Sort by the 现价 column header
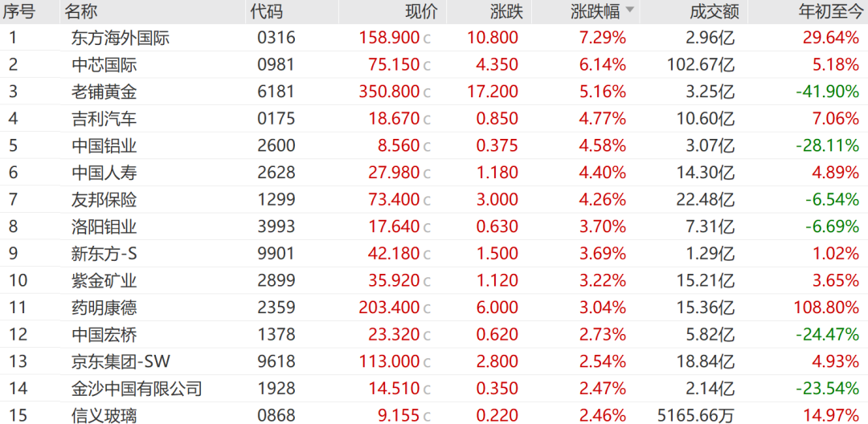The image size is (868, 424). click(421, 11)
